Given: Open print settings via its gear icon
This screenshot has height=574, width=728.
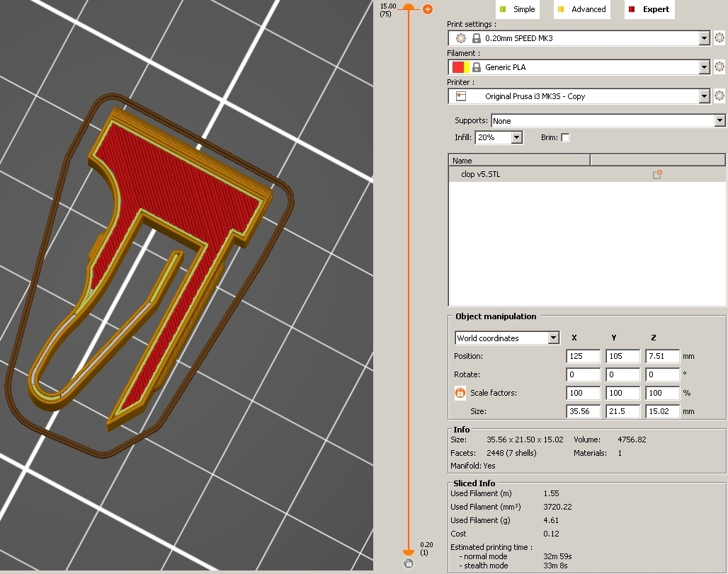Looking at the screenshot, I should 719,38.
